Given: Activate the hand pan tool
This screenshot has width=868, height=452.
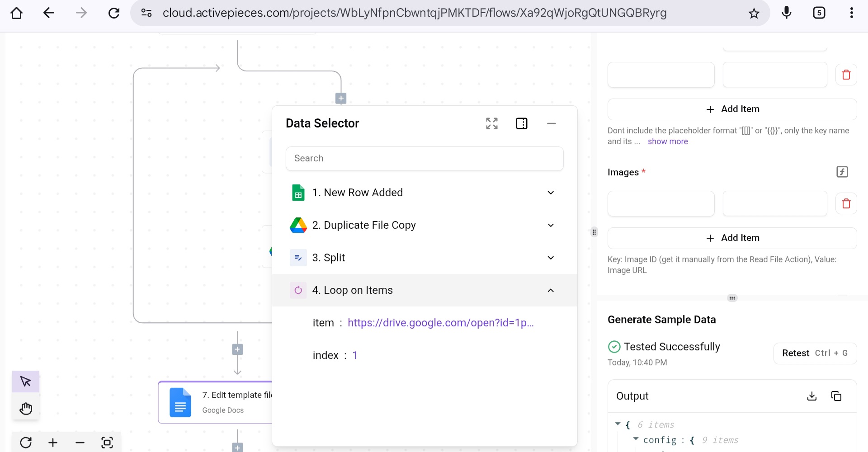Looking at the screenshot, I should pos(25,408).
